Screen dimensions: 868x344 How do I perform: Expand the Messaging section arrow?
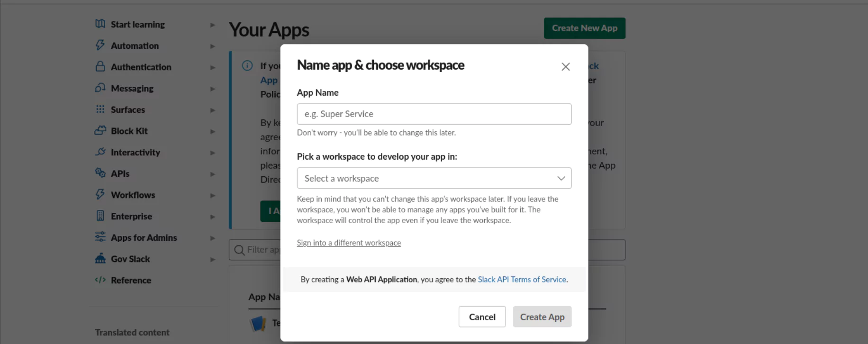click(x=212, y=89)
